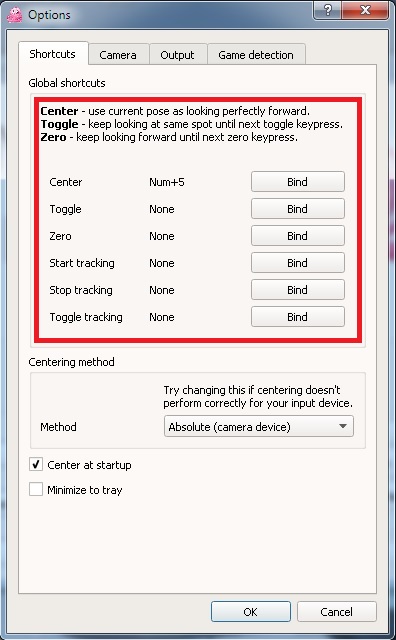Click the None value beside Start tracking
This screenshot has height=640, width=396.
coord(162,263)
